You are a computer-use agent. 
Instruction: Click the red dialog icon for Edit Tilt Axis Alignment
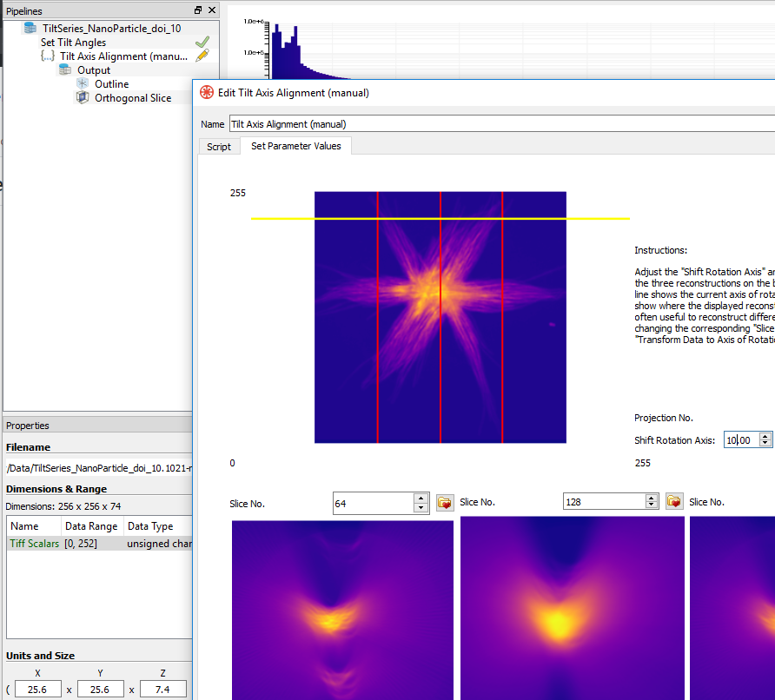207,92
